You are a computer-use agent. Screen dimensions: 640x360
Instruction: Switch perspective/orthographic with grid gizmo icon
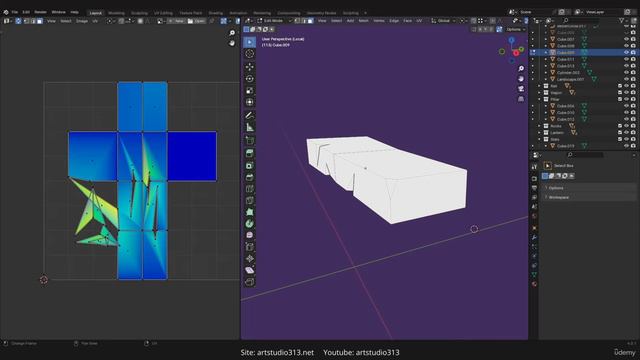point(521,99)
